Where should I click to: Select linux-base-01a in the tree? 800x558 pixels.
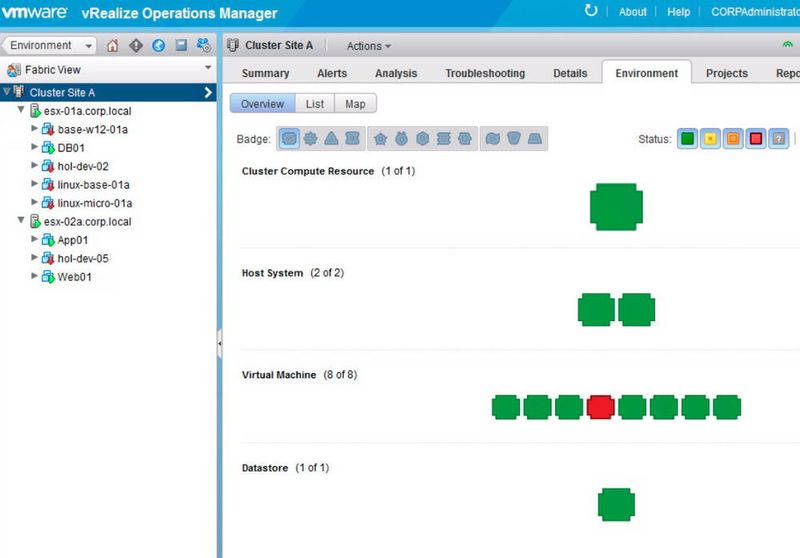93,185
